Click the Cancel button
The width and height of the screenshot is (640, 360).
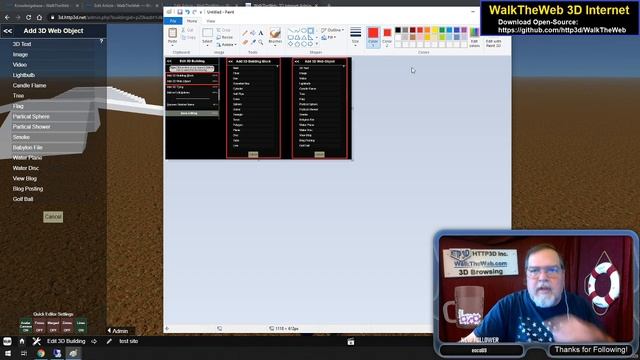click(53, 217)
